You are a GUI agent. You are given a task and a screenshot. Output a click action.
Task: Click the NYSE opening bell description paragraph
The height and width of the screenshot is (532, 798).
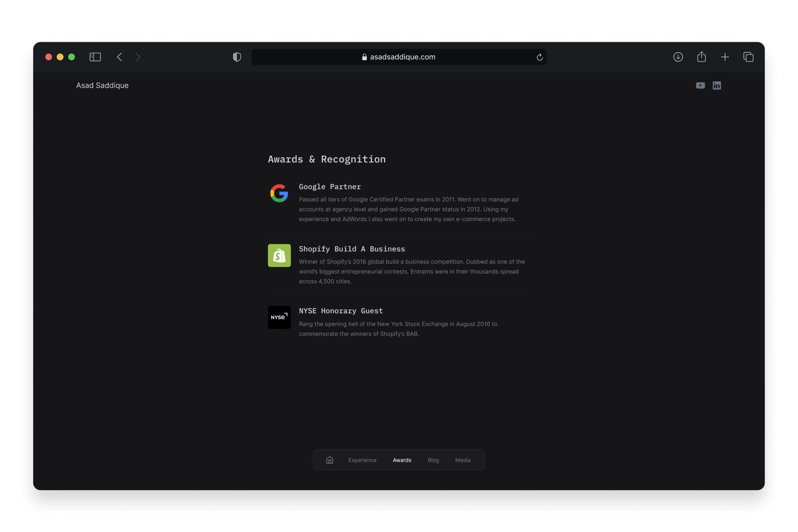tap(398, 329)
